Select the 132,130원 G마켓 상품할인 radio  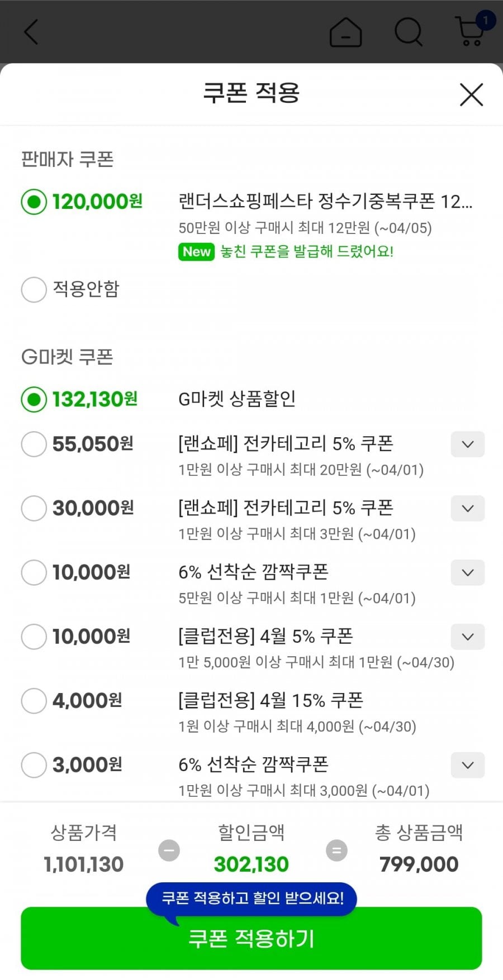click(34, 399)
